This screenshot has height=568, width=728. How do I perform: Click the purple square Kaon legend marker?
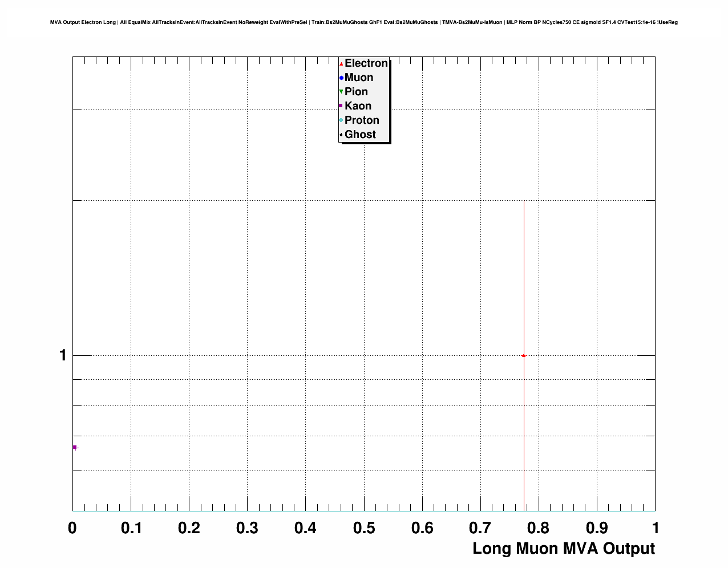coord(341,106)
